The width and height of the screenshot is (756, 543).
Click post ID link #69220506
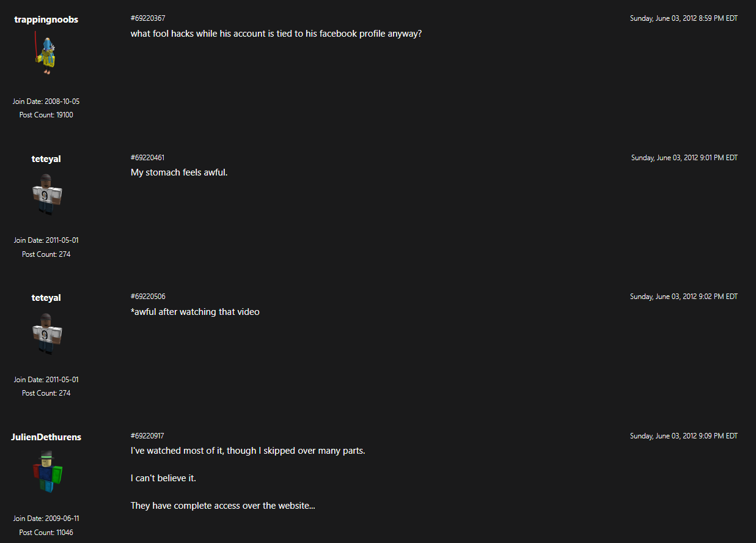(148, 297)
